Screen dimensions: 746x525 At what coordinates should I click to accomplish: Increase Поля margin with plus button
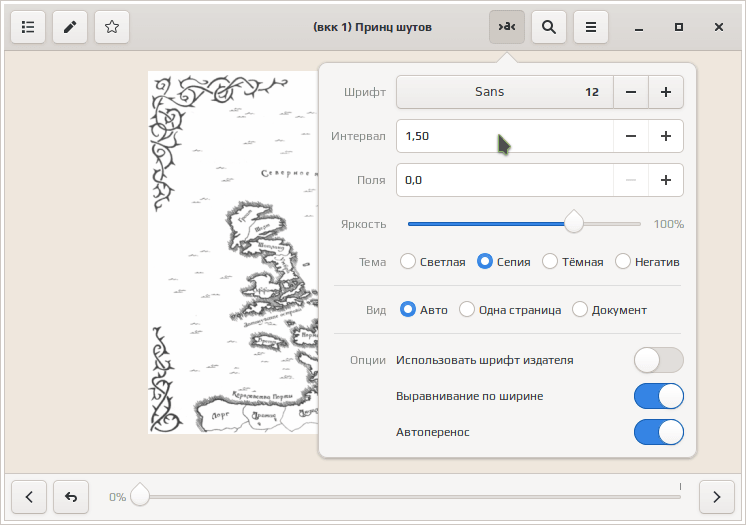point(665,180)
